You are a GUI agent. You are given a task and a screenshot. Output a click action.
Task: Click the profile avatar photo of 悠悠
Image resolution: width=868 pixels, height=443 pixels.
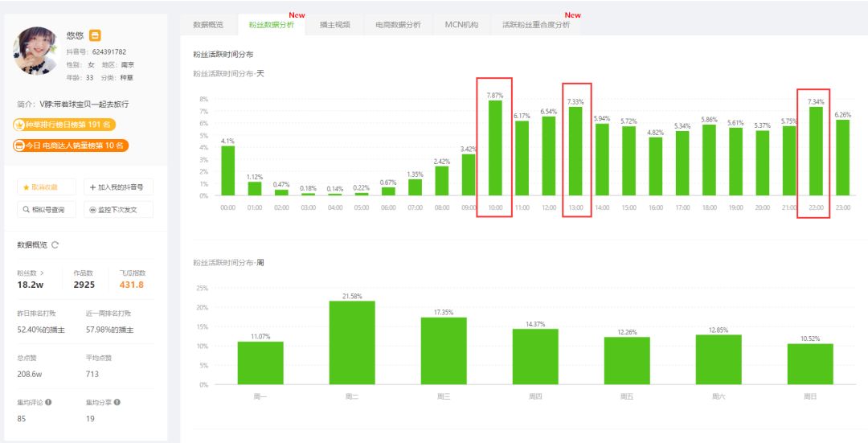35,51
